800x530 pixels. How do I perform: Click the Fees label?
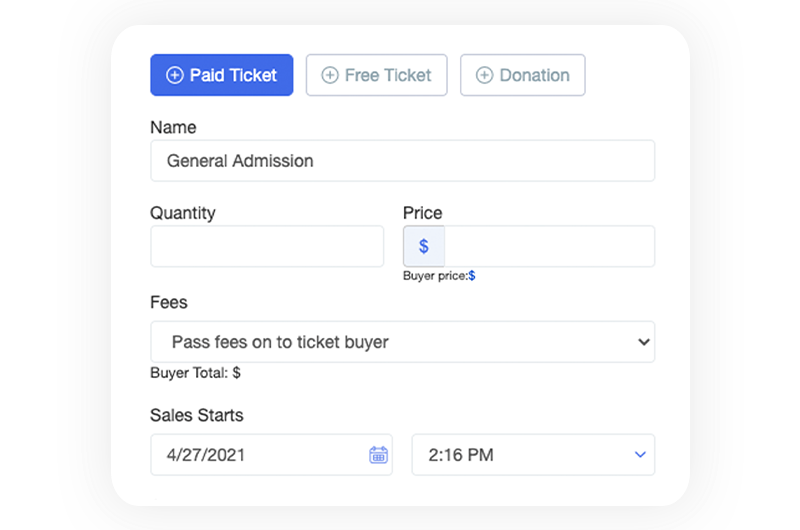coord(169,302)
